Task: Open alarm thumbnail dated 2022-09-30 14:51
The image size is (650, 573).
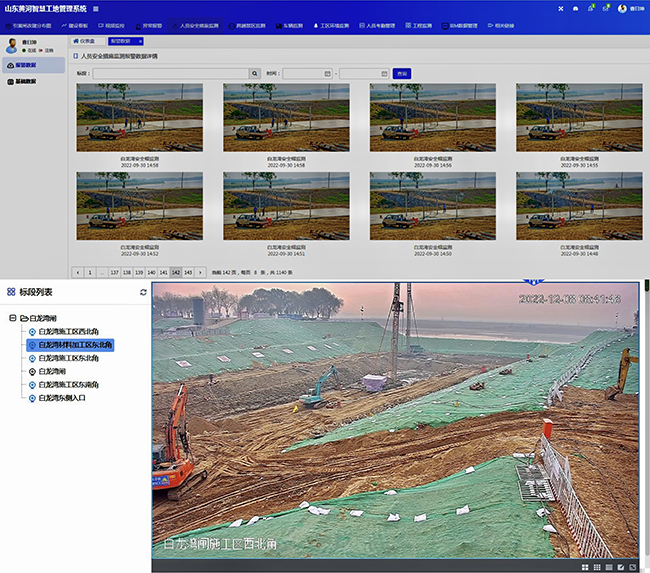Action: (286, 206)
